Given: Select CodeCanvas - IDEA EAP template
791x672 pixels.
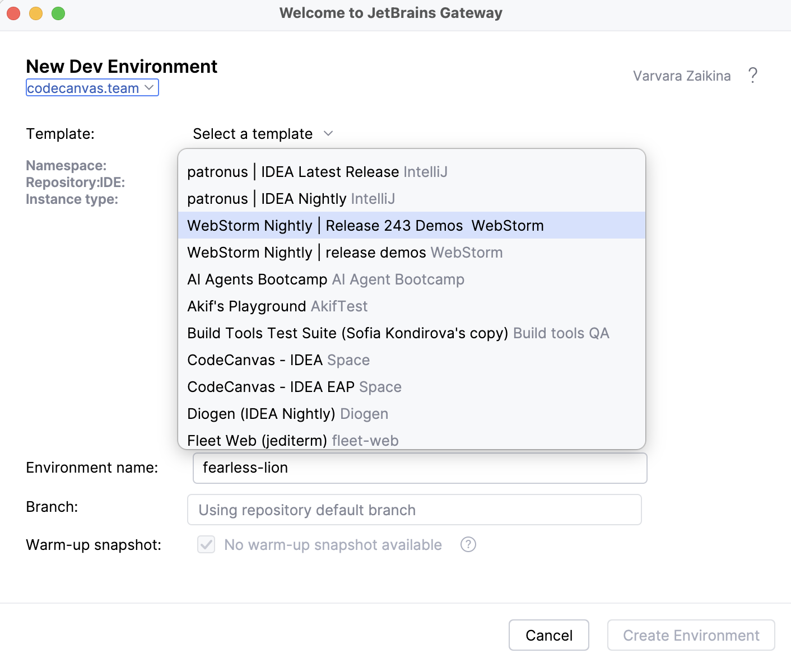Looking at the screenshot, I should (x=412, y=387).
